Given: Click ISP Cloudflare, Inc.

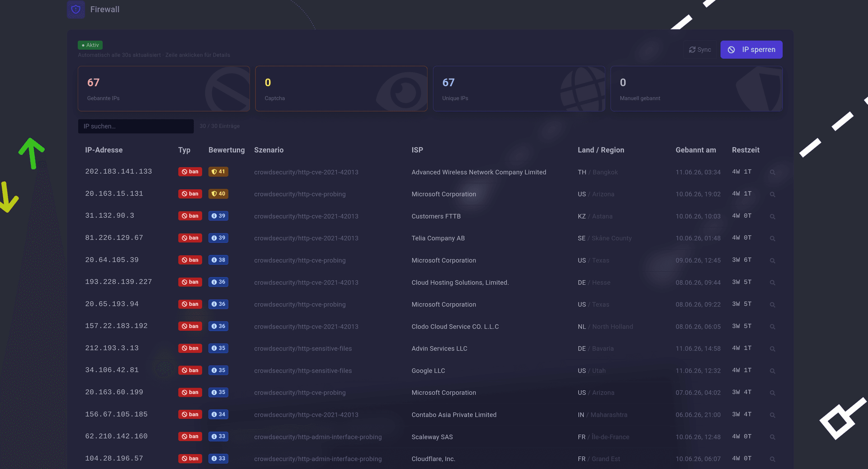Looking at the screenshot, I should click(433, 459).
